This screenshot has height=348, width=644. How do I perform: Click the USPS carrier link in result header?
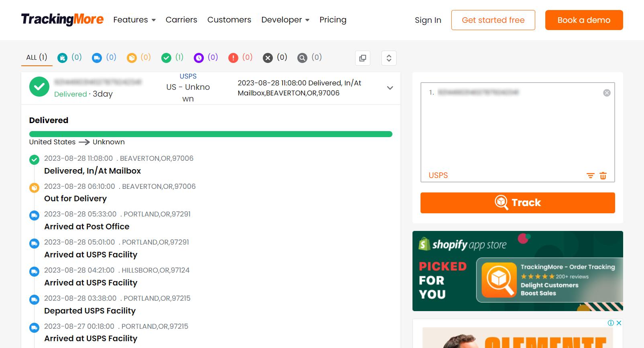click(x=188, y=76)
